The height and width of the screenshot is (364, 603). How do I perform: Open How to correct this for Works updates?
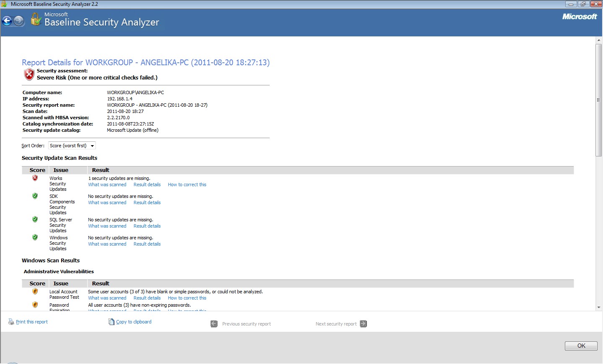187,185
